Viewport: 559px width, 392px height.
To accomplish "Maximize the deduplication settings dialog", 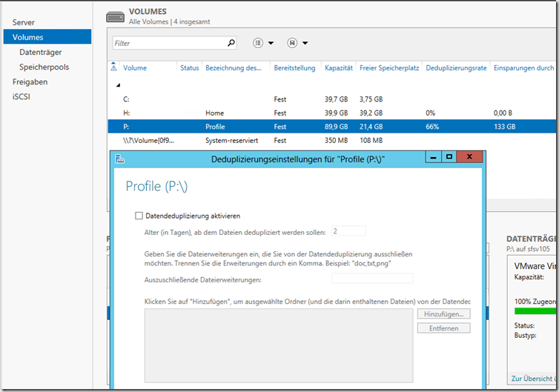I will (x=449, y=157).
